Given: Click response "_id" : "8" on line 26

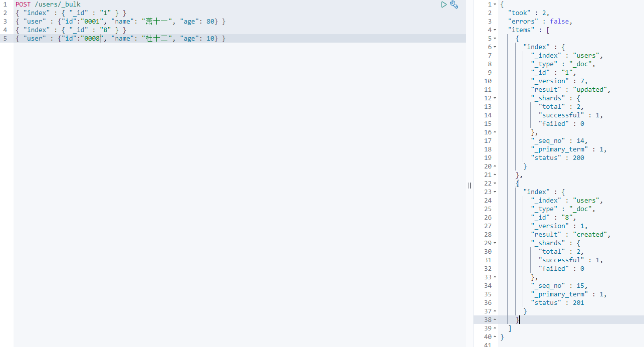Looking at the screenshot, I should pos(553,218).
